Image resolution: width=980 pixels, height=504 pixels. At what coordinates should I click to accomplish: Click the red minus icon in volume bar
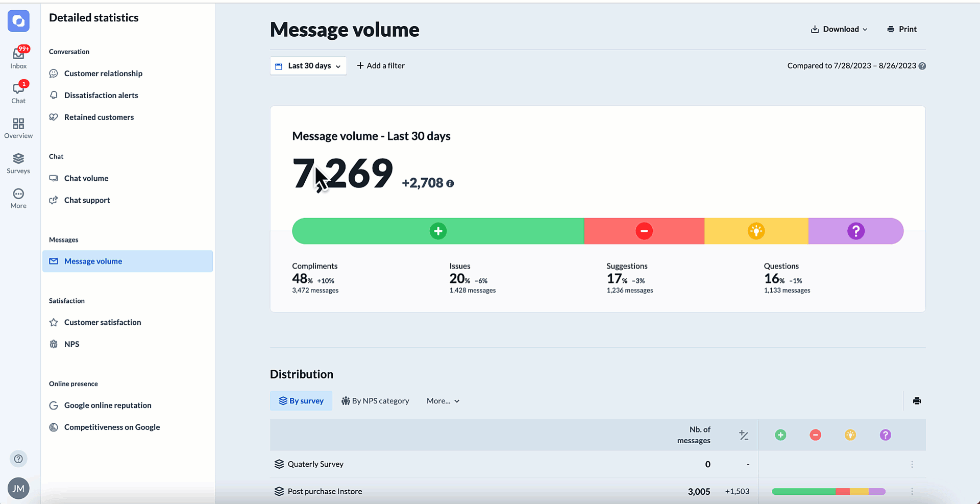[x=644, y=231]
